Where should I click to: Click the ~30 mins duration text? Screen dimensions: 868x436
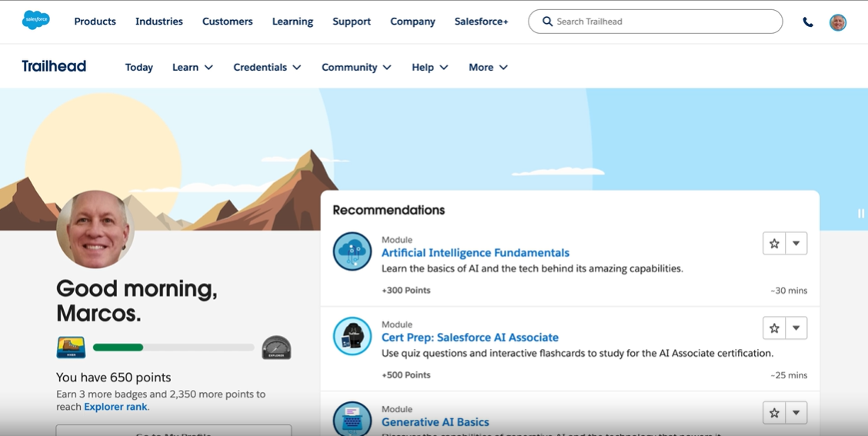[x=788, y=291]
